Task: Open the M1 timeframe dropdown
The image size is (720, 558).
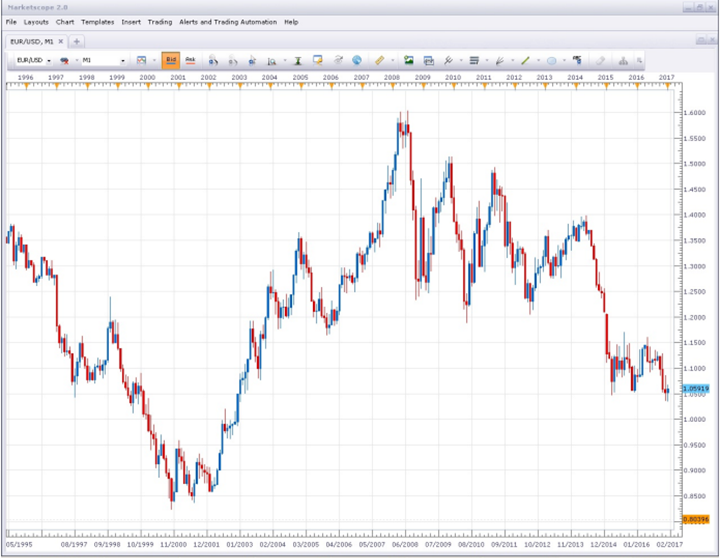Action: [123, 61]
